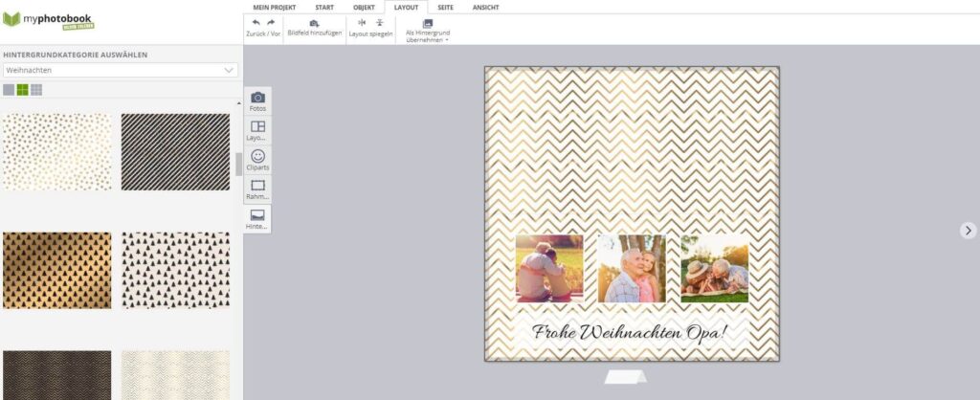This screenshot has width=980, height=400.
Task: Click the calendar stand below the page
Action: point(626,377)
